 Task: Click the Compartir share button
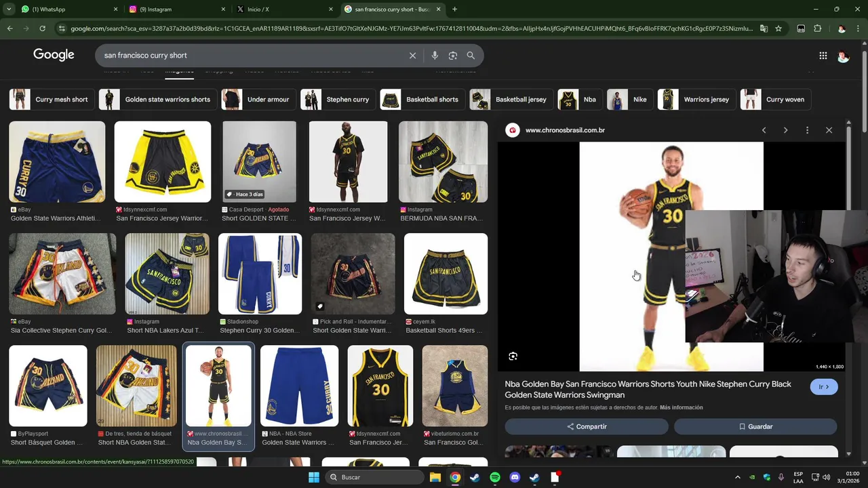pos(587,426)
